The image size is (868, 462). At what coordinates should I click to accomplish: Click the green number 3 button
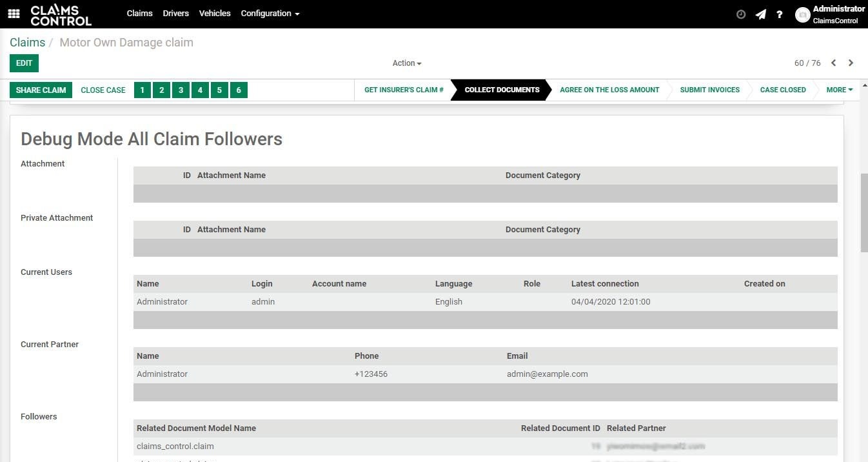click(x=181, y=90)
